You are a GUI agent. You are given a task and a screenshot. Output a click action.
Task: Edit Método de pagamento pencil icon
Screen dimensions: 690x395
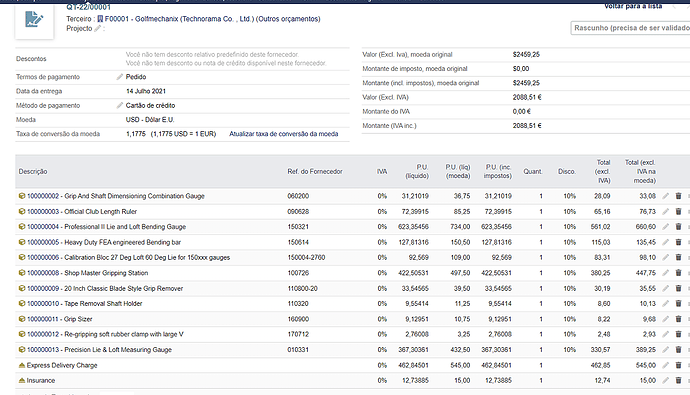[x=119, y=106]
